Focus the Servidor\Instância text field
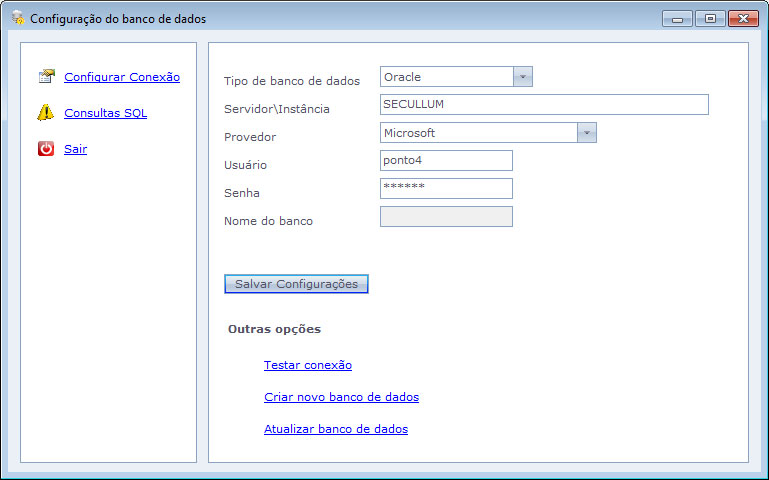 [x=544, y=105]
